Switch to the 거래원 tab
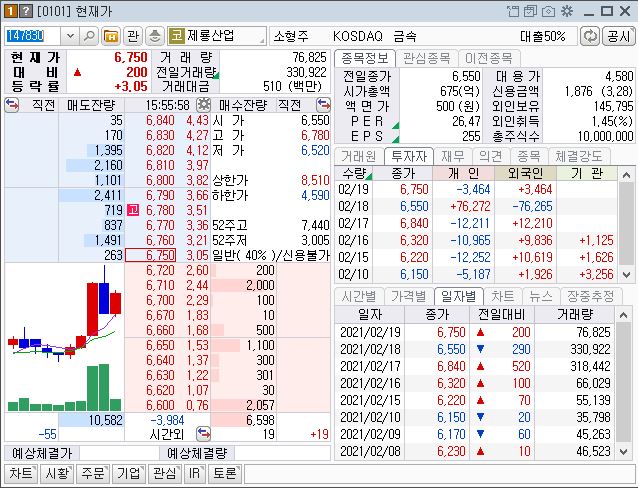The image size is (638, 488). click(x=358, y=156)
